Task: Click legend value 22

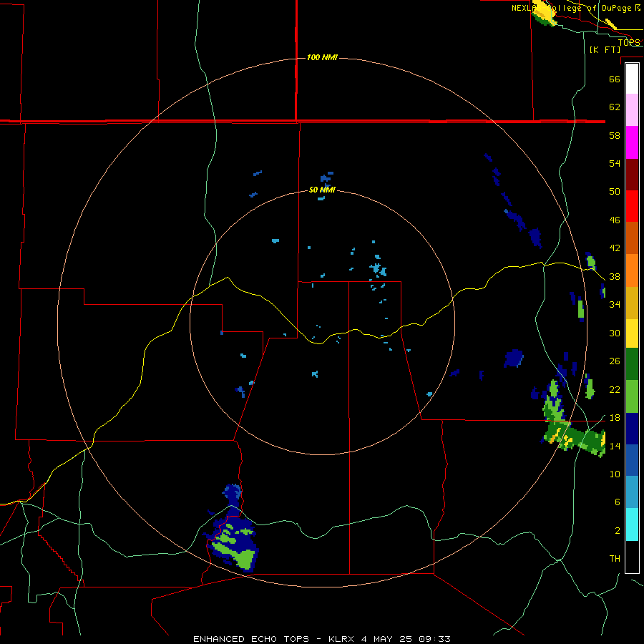Action: (615, 390)
